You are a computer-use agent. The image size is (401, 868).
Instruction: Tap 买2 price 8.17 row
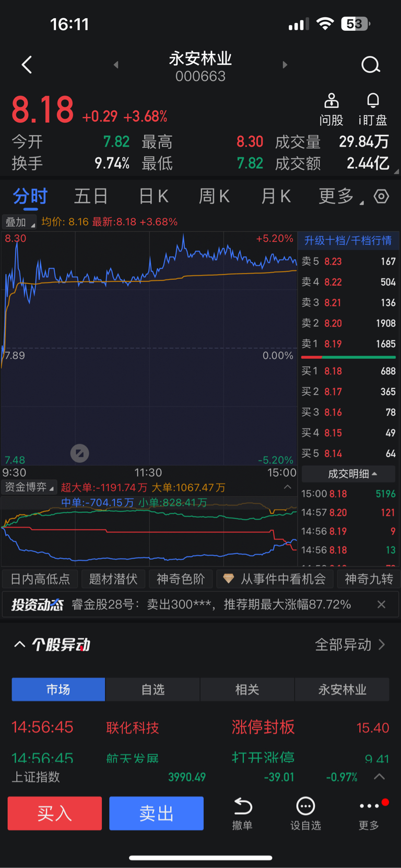(348, 392)
